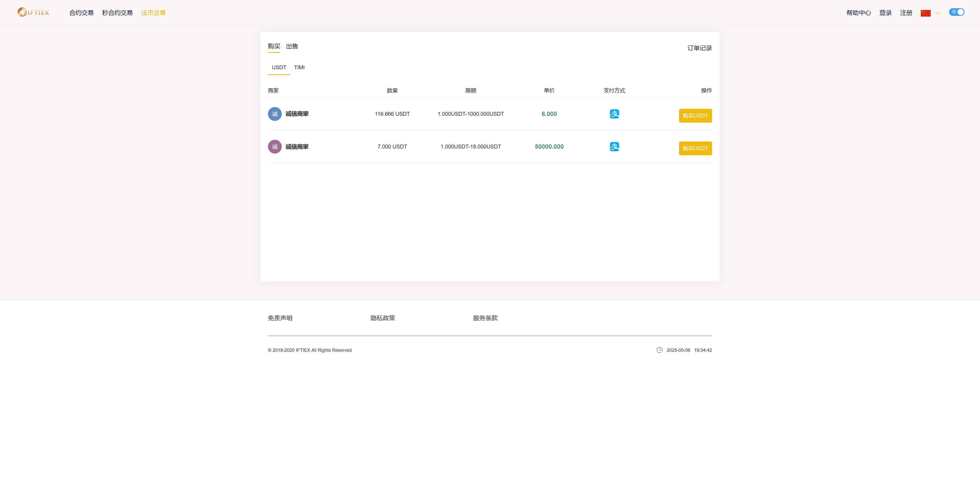Screen dimensions: 980x490
Task: Select the TIMI currency tab
Action: tap(299, 67)
